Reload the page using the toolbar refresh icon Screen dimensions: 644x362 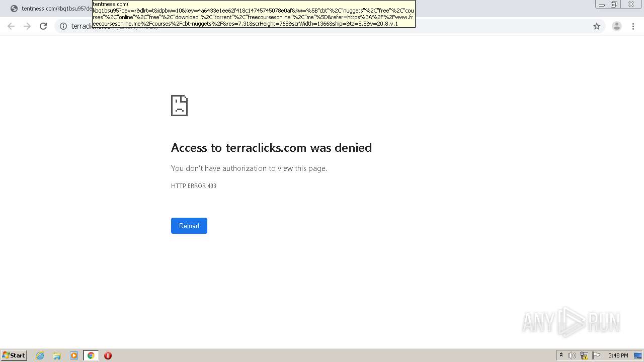(43, 26)
